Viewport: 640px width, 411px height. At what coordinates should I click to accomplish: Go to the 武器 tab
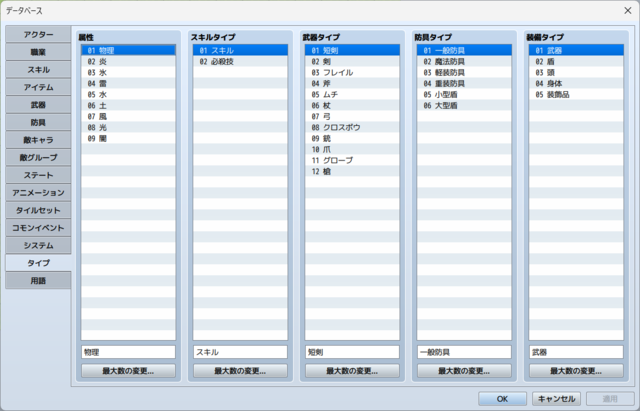[38, 105]
